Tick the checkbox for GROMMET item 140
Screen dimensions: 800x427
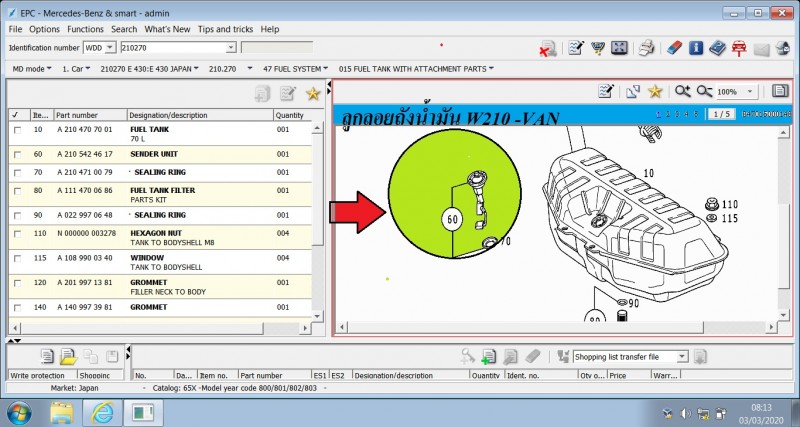coord(18,308)
